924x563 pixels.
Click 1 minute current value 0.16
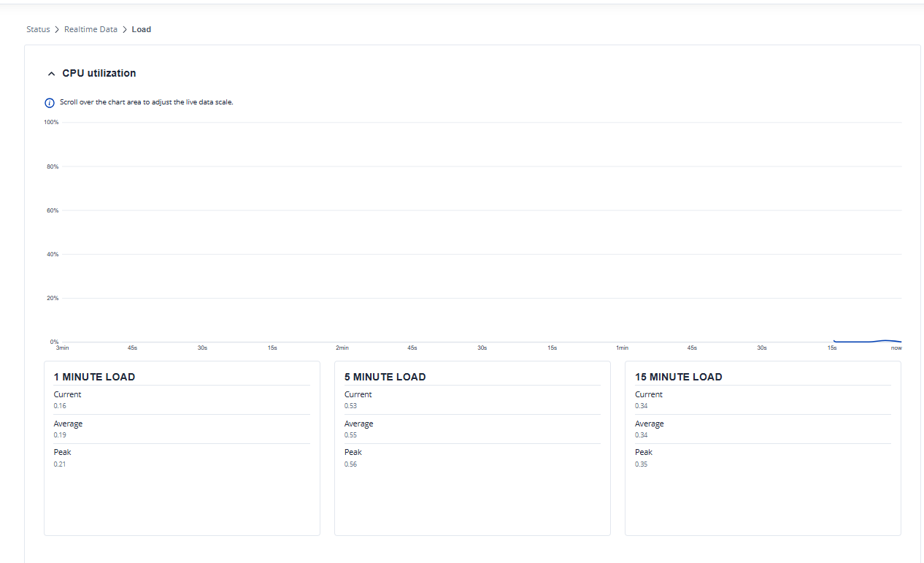click(x=60, y=406)
